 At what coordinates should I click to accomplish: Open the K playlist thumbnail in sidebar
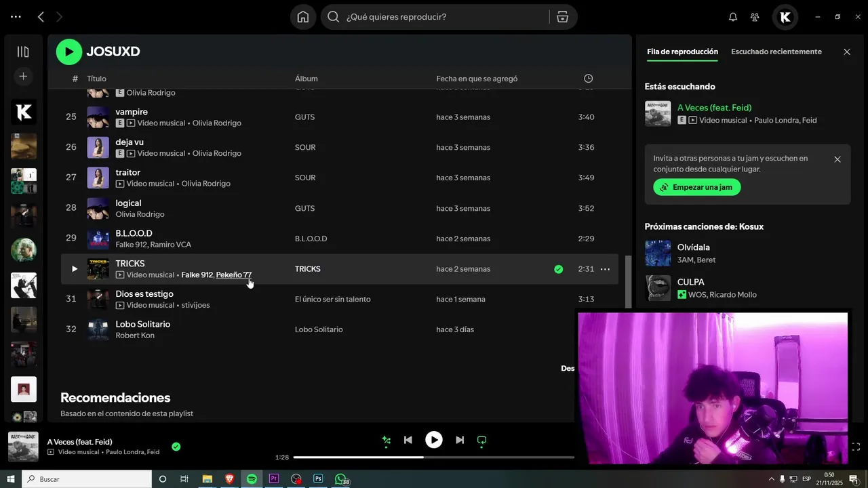click(24, 112)
